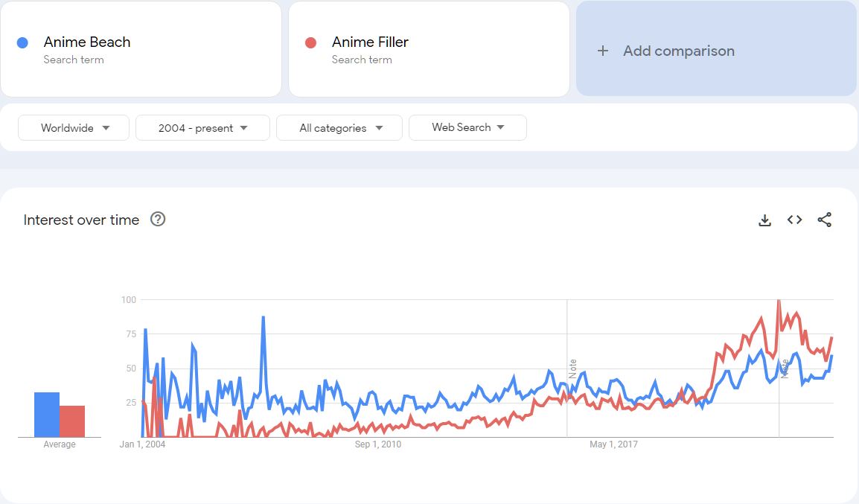The width and height of the screenshot is (859, 504).
Task: Select the blue dot for Anime Beach
Action: point(23,42)
